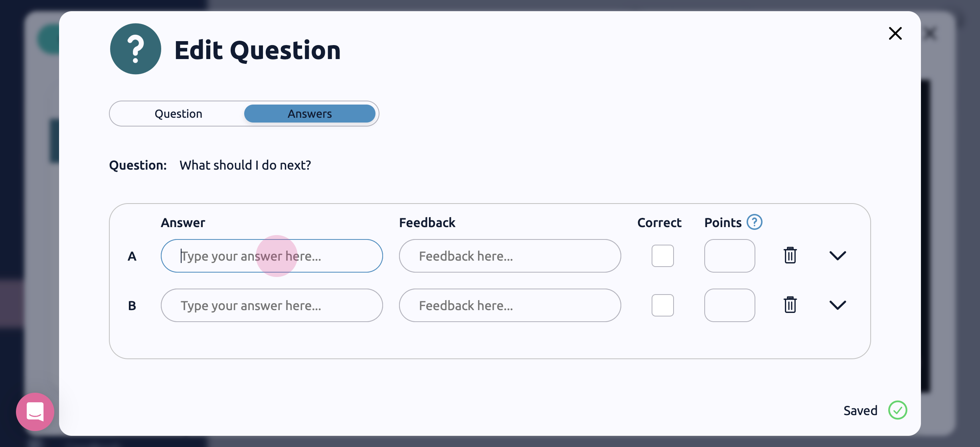Click the Edit Question mark icon
Image resolution: width=980 pixels, height=447 pixels.
click(x=136, y=49)
